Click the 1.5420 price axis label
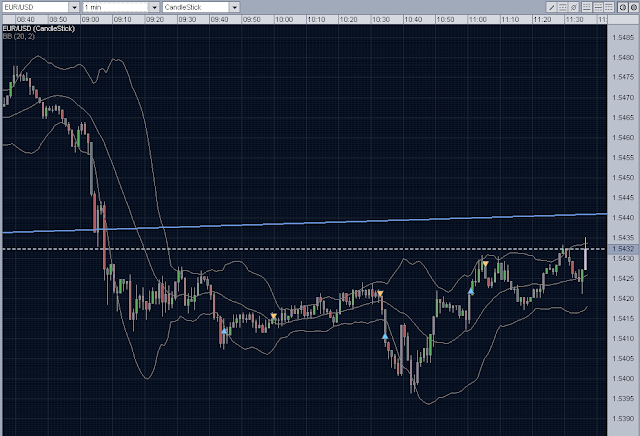The image size is (640, 436). [x=623, y=298]
